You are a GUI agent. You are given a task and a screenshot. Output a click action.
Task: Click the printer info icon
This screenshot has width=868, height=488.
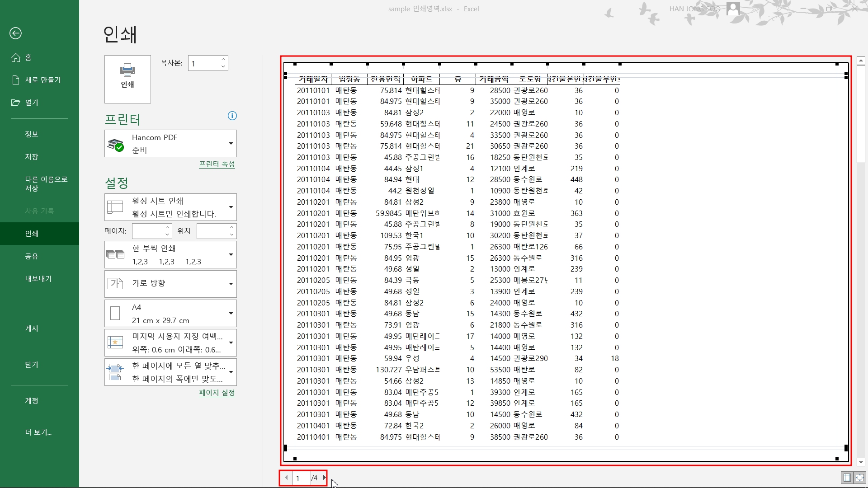coord(232,116)
